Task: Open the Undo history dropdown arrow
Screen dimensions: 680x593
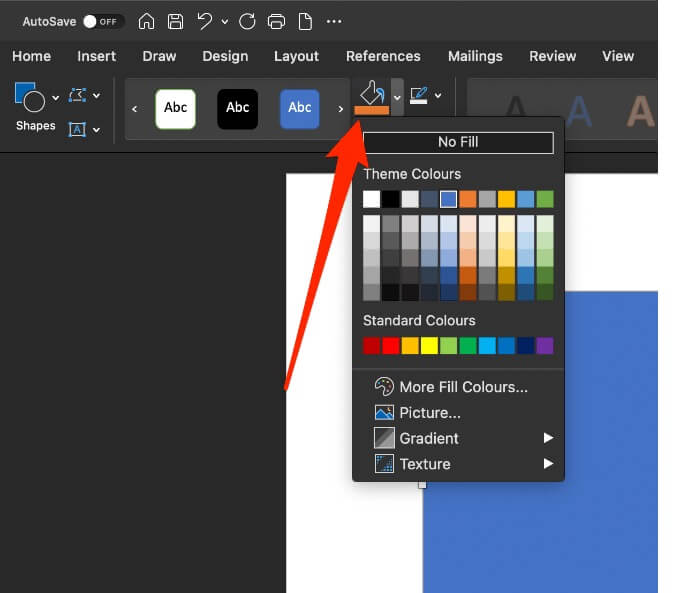Action: [224, 21]
